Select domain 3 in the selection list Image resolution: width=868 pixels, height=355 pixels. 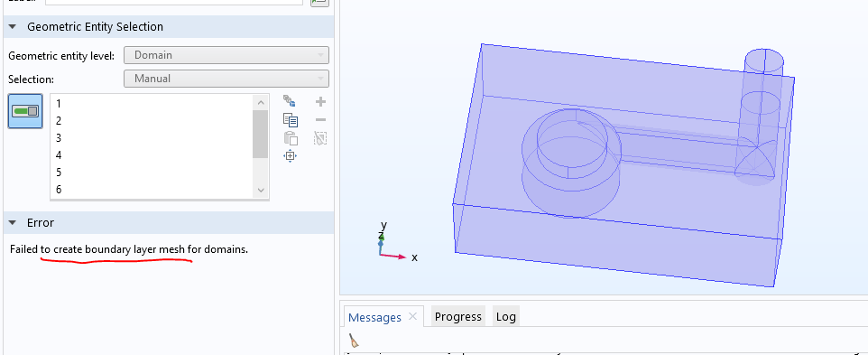pos(152,138)
